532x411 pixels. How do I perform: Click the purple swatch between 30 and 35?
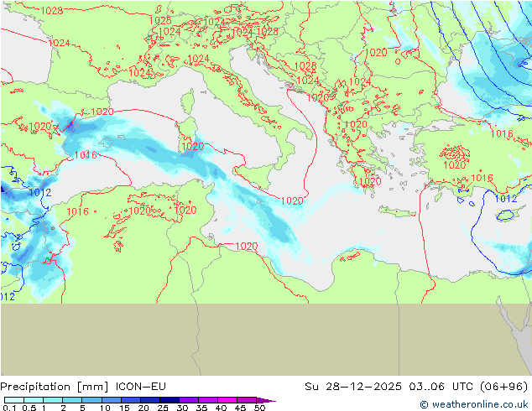pos(188,400)
